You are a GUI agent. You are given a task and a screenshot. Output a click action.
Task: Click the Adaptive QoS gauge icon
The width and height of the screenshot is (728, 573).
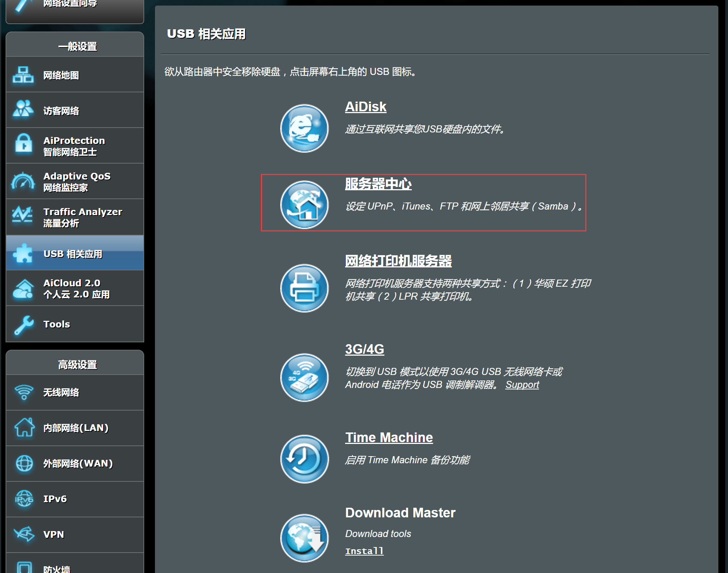coord(23,182)
